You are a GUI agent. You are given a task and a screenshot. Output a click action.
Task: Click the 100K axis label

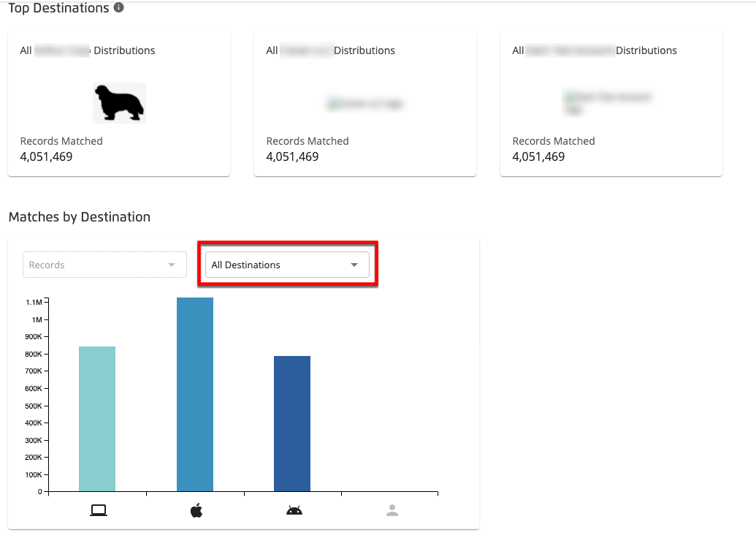tap(34, 475)
